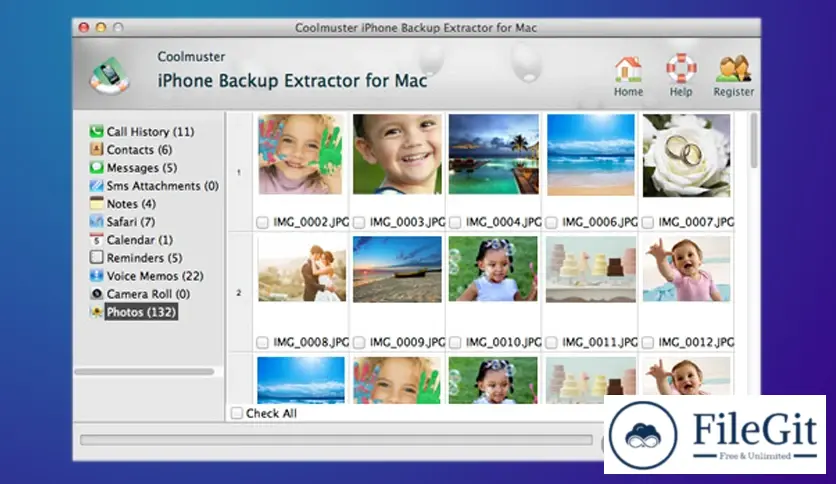Click the Sms Attachments icon

[97, 185]
